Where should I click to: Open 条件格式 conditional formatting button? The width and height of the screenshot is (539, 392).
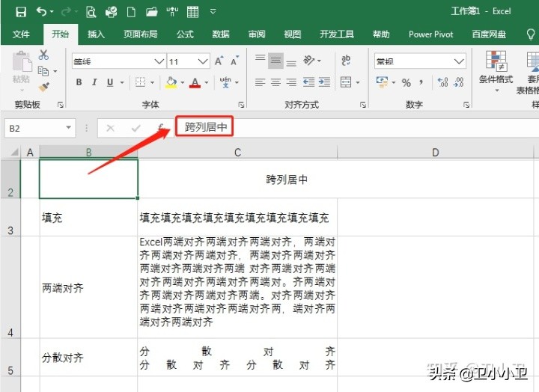tap(496, 71)
